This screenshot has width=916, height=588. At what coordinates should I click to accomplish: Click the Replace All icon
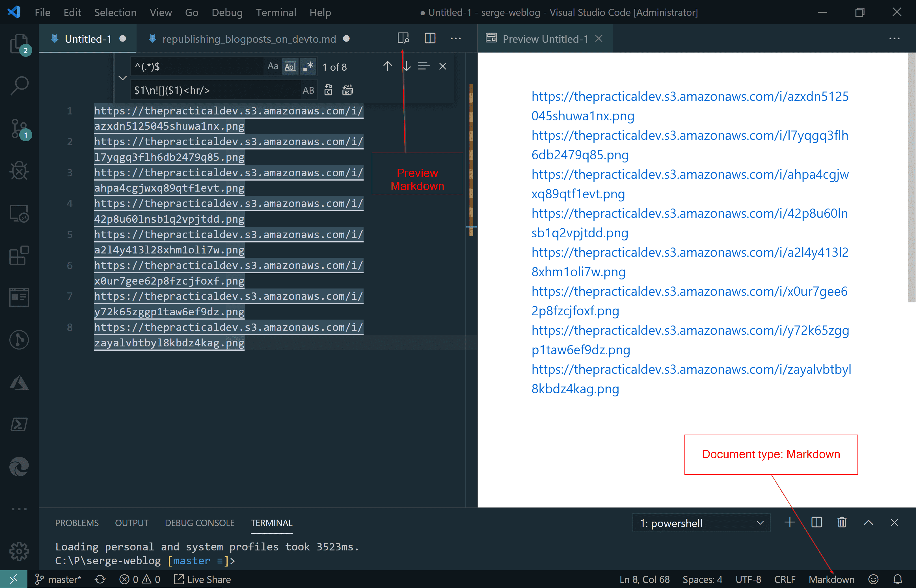(347, 90)
